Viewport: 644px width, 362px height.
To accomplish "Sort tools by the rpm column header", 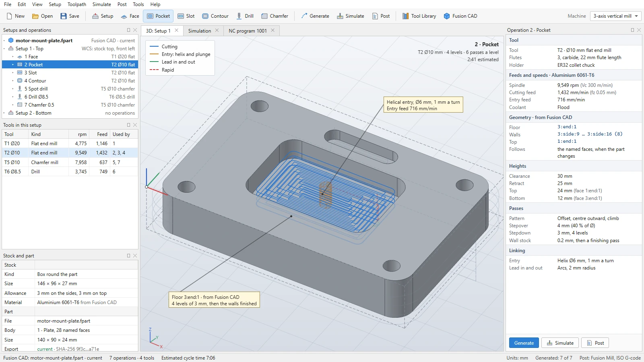I will click(x=79, y=134).
